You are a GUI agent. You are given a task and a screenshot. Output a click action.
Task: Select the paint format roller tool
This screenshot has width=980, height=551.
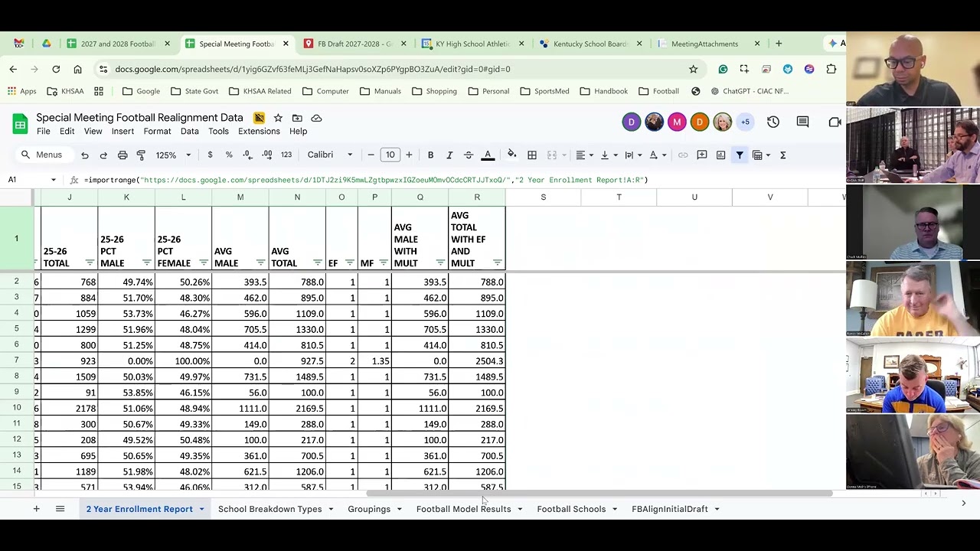(141, 155)
